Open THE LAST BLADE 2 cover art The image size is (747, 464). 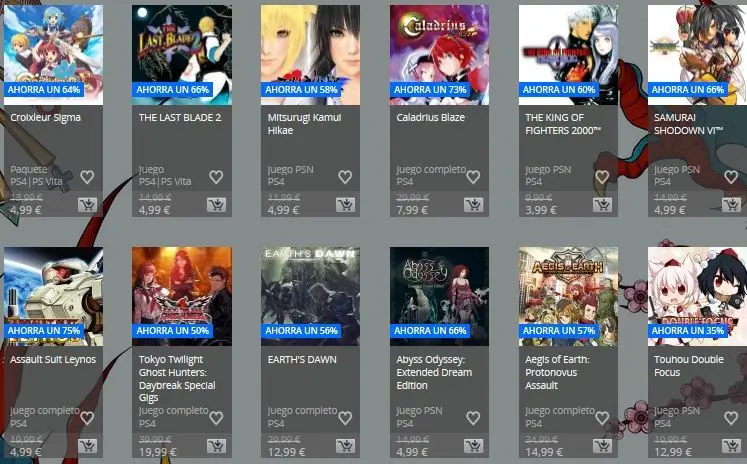182,55
